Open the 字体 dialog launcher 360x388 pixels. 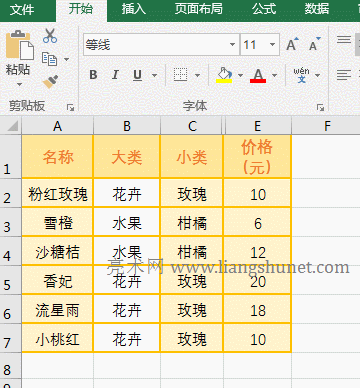(x=320, y=107)
